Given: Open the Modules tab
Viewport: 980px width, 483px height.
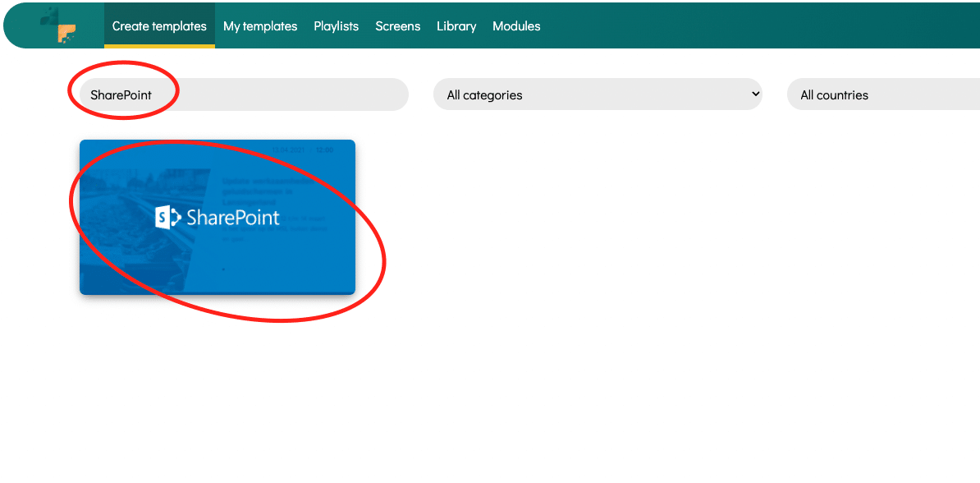Looking at the screenshot, I should [x=516, y=26].
